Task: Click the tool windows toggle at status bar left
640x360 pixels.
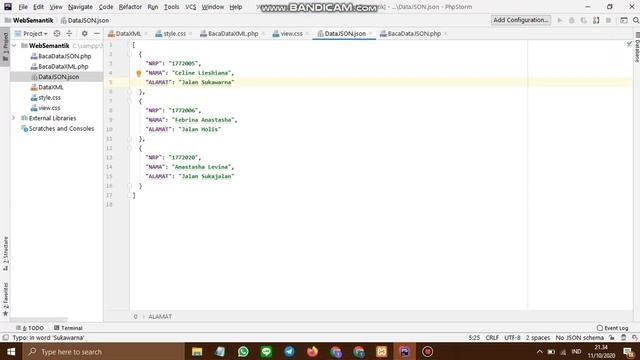Action: pyautogui.click(x=5, y=338)
